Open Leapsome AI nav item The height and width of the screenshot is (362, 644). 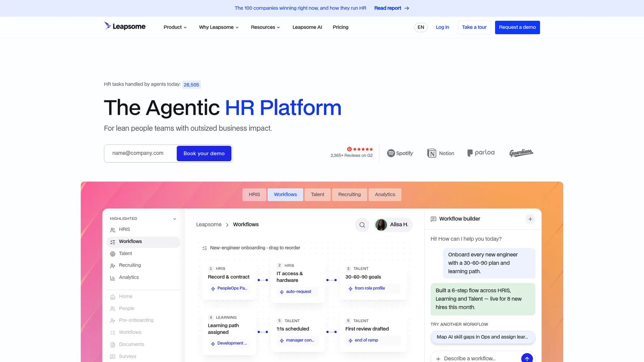pyautogui.click(x=307, y=27)
